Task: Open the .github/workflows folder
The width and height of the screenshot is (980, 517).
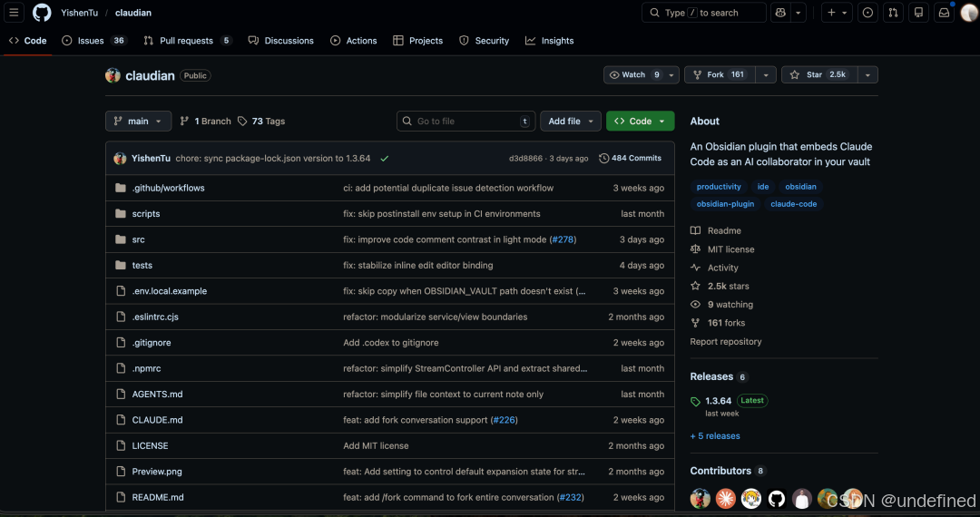Action: (168, 188)
